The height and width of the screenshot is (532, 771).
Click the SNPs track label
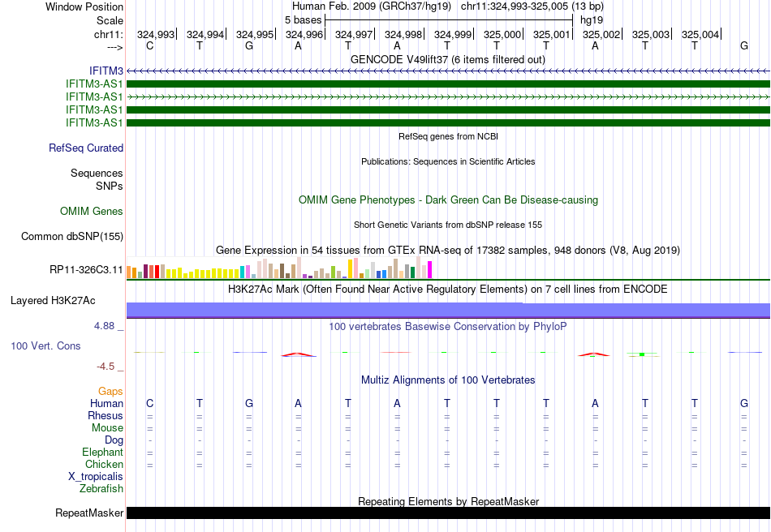(x=110, y=186)
